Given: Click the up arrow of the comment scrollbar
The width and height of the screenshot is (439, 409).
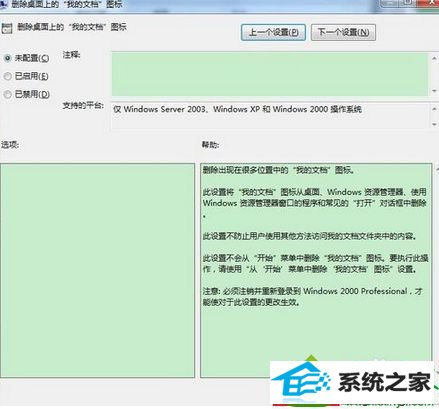Looking at the screenshot, I should tap(434, 59).
